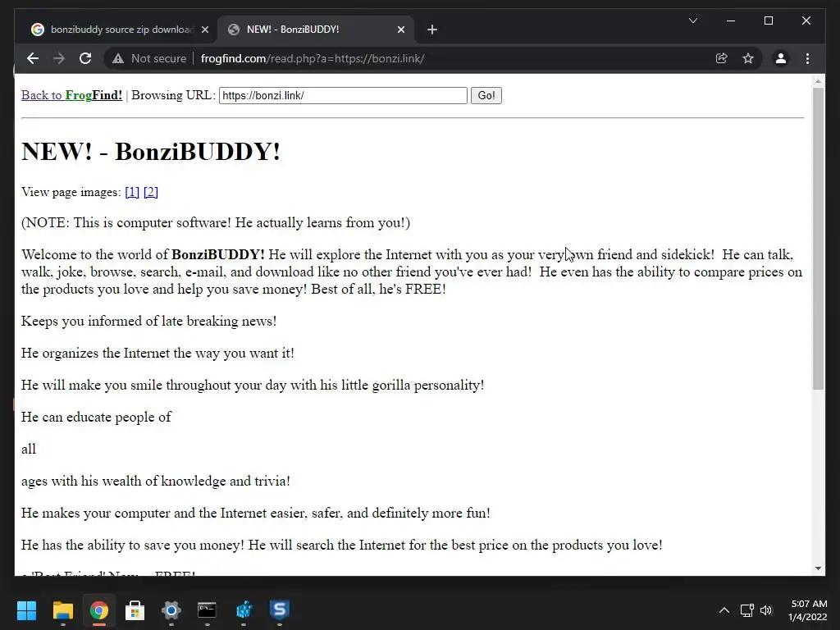Click the line about his little gorilla personality
Screen dimensions: 840x630
tap(253, 386)
